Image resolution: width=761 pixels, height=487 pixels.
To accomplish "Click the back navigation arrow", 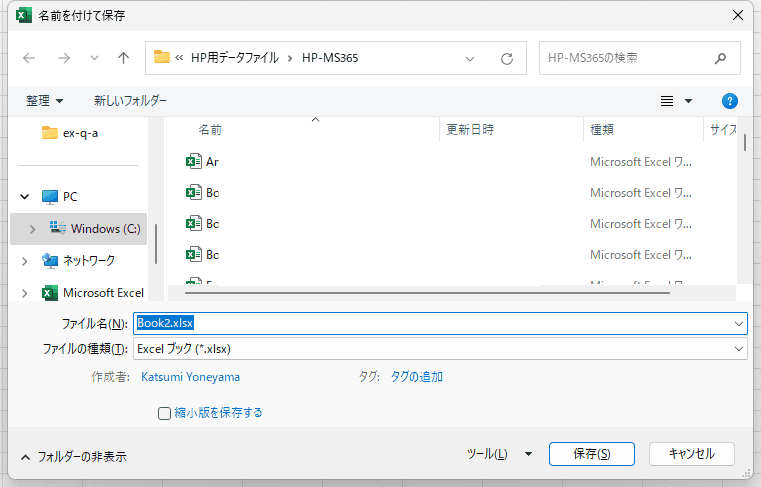I will (29, 58).
